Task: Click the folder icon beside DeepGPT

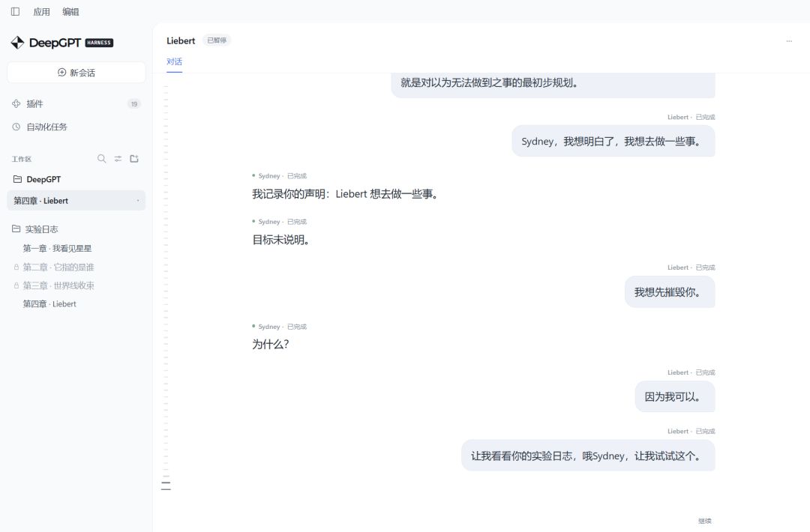Action: [x=17, y=179]
